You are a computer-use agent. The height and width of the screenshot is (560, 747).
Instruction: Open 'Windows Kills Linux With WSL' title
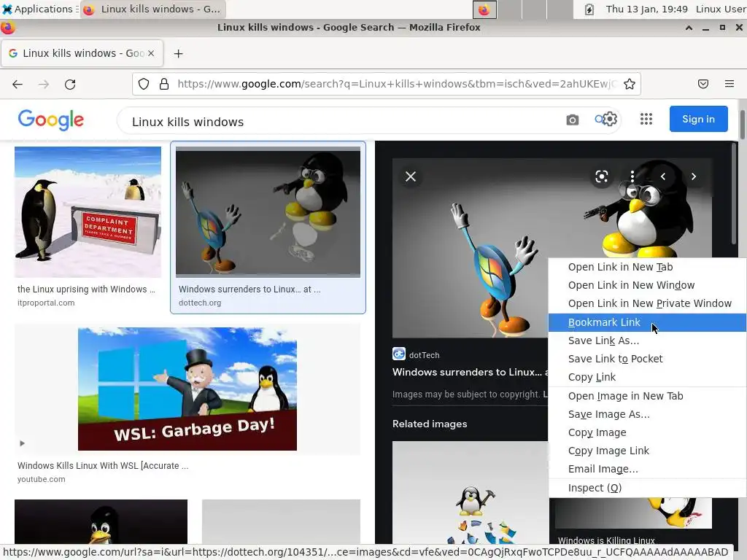pos(103,466)
